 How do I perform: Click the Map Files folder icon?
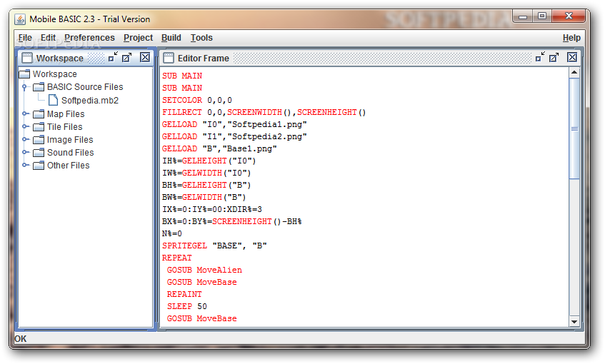[39, 113]
